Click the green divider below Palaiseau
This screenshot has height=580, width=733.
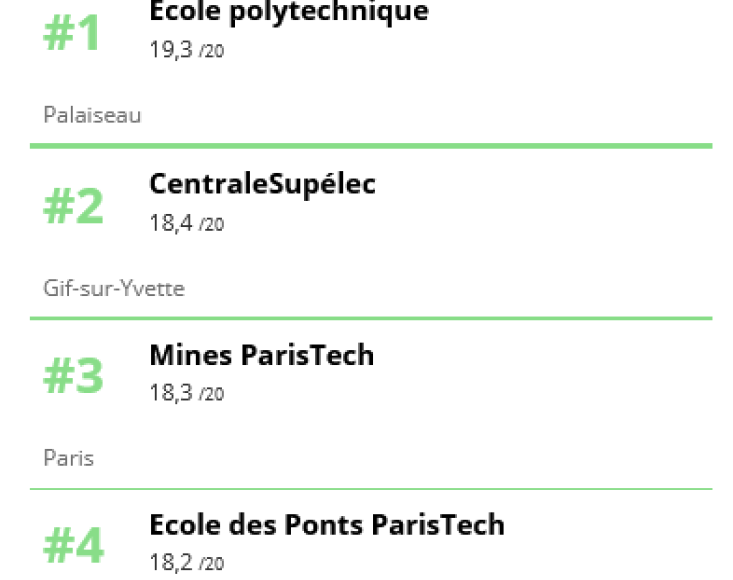371,146
